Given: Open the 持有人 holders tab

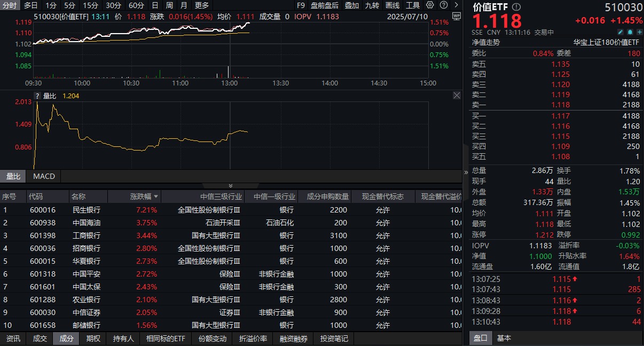Looking at the screenshot, I should click(x=123, y=338).
